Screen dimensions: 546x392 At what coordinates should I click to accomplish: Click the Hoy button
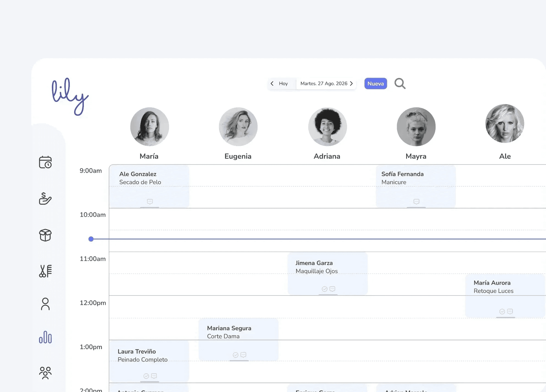pyautogui.click(x=283, y=83)
